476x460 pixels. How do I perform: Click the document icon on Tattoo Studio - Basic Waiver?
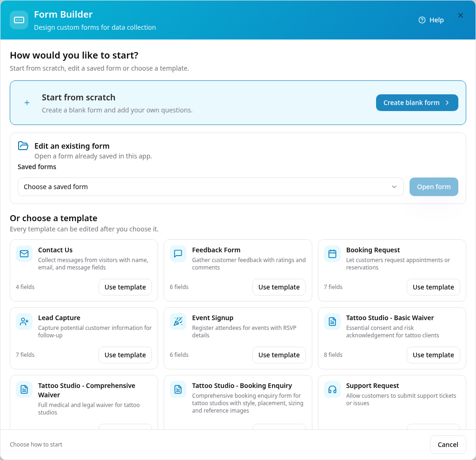[x=332, y=322]
